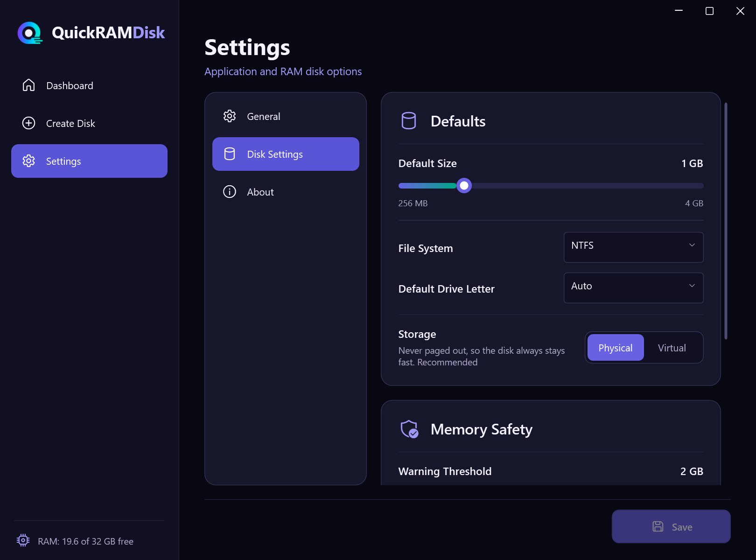
Task: Select Physical storage option
Action: [616, 348]
